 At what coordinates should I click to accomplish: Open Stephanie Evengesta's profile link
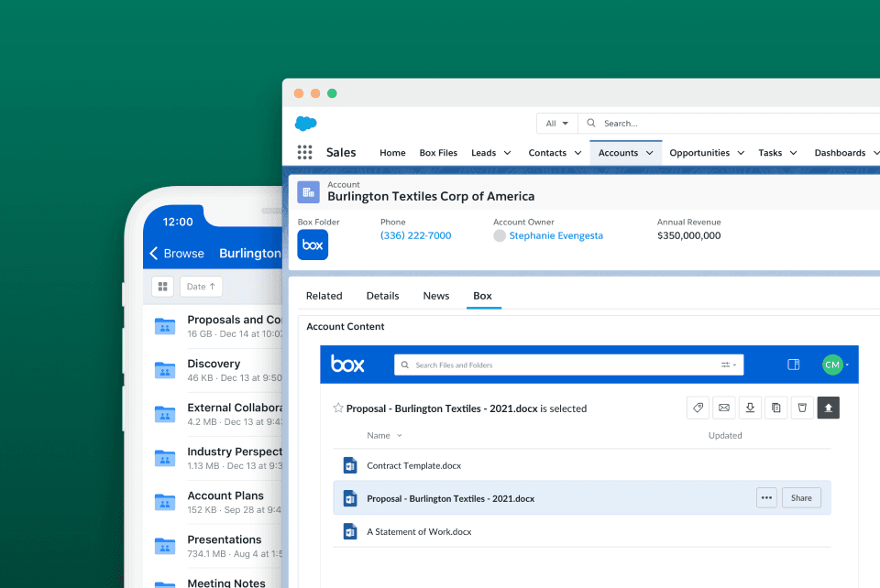pos(556,236)
